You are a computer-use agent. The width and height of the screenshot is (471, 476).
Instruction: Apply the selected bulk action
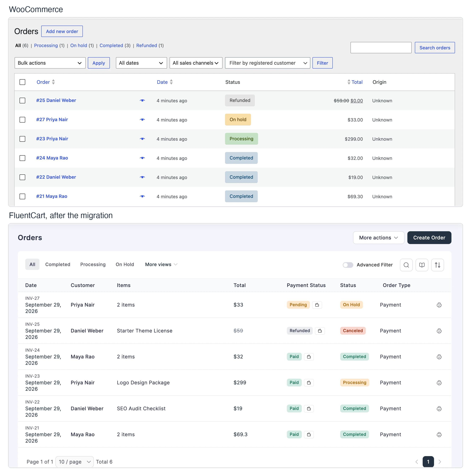pos(99,63)
